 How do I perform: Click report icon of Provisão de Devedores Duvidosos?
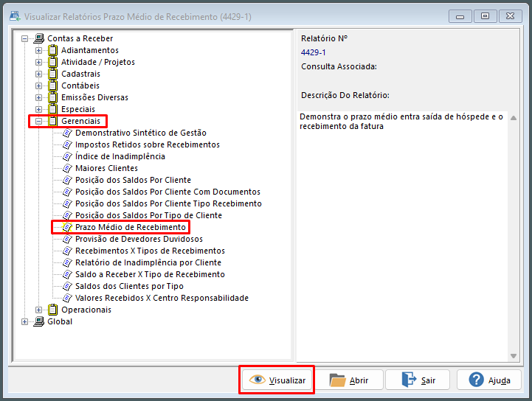coord(68,239)
